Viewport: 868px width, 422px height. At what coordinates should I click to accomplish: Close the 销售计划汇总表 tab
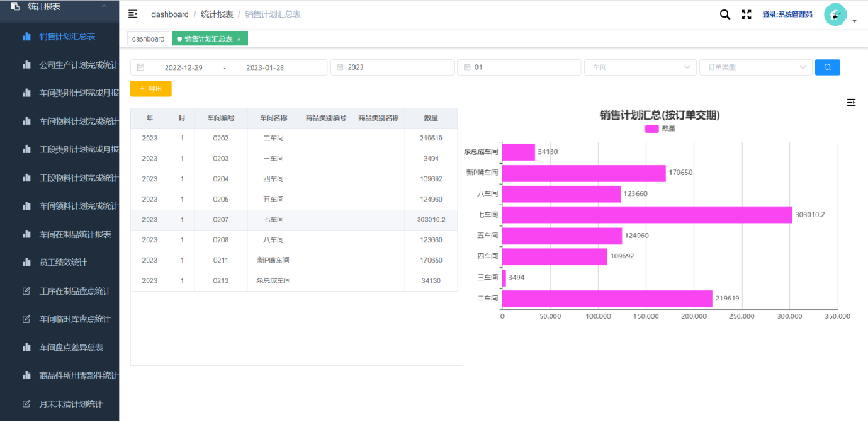(x=239, y=39)
